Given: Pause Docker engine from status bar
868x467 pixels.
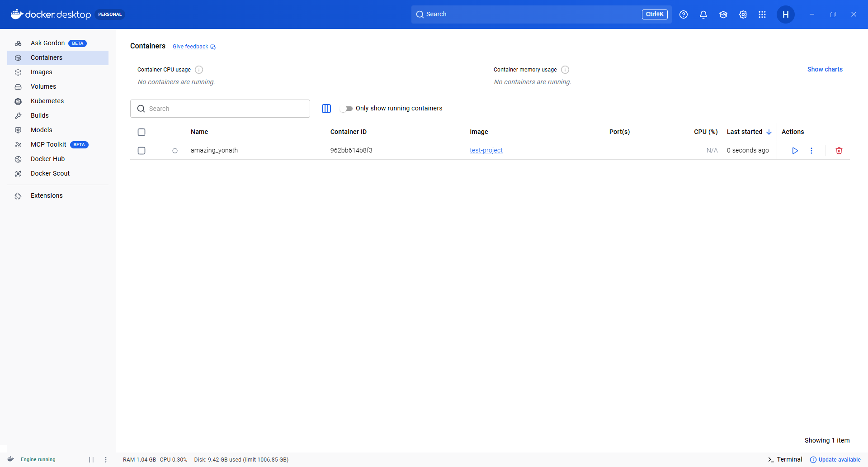Looking at the screenshot, I should (91, 460).
